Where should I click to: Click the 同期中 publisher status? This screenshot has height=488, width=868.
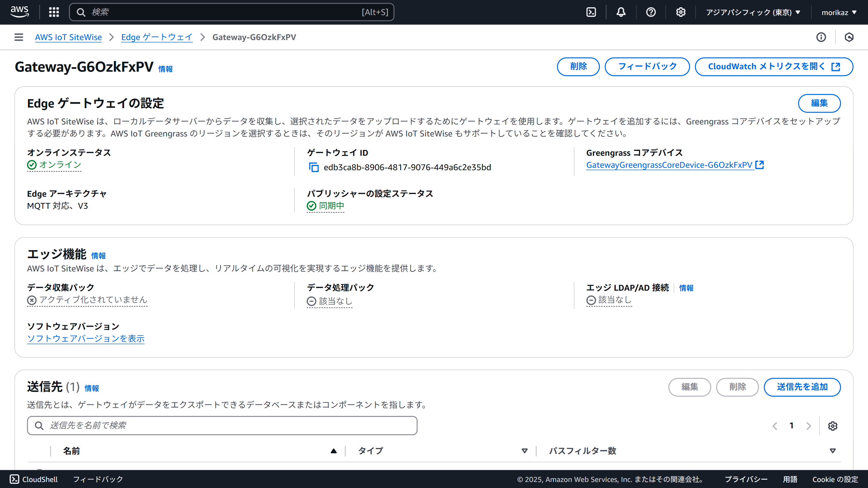(x=332, y=206)
